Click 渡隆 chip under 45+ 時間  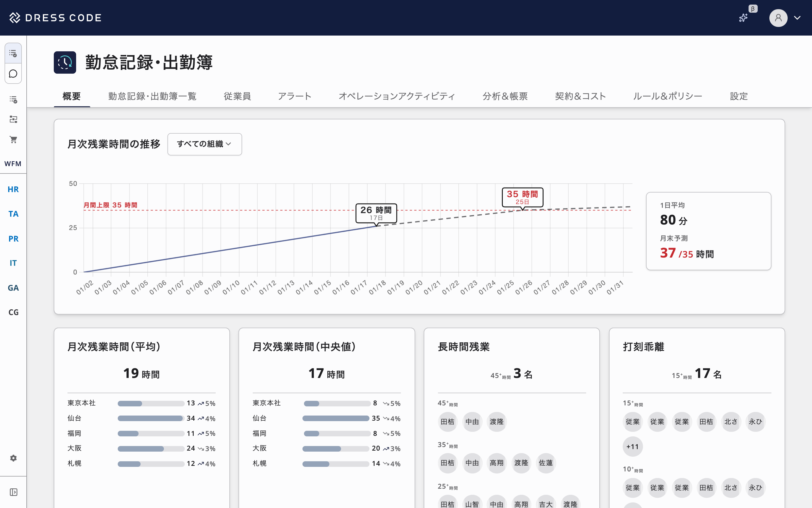[x=497, y=422]
